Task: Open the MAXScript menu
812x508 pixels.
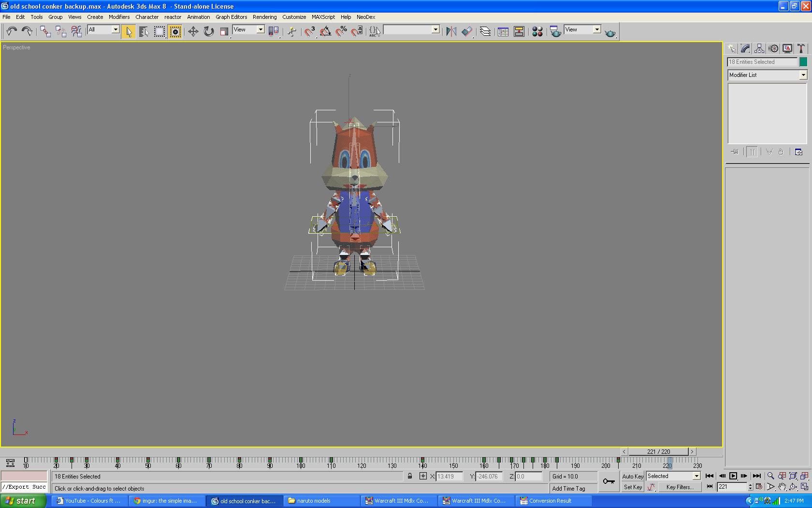Action: coord(323,17)
